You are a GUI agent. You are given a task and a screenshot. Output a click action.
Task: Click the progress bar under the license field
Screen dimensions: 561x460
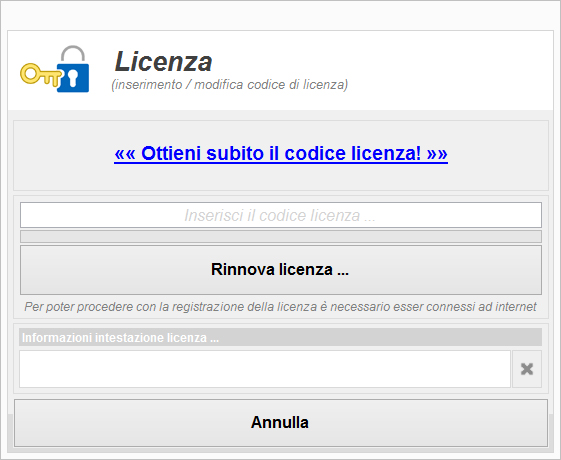[x=281, y=236]
